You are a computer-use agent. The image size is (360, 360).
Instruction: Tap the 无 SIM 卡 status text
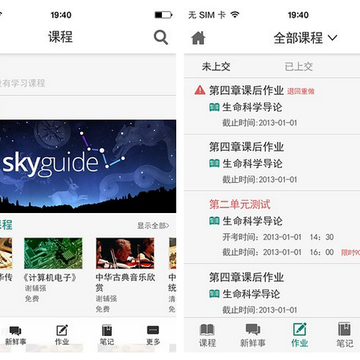pyautogui.click(x=207, y=15)
